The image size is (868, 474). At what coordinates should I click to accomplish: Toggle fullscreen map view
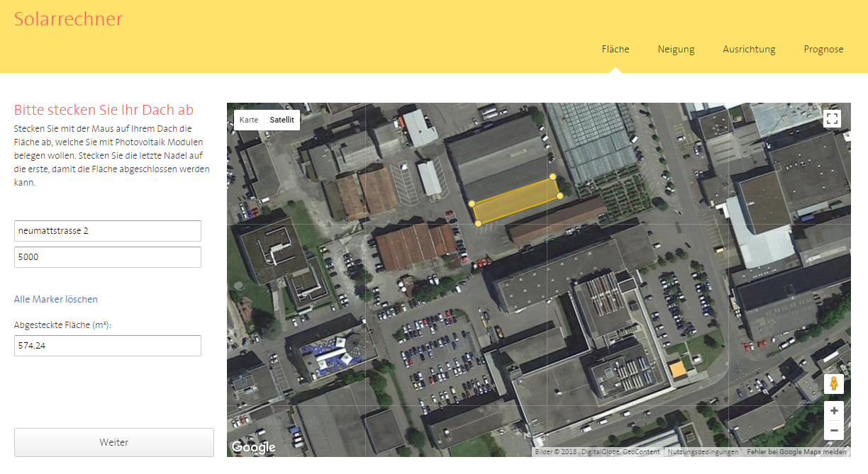click(x=832, y=119)
